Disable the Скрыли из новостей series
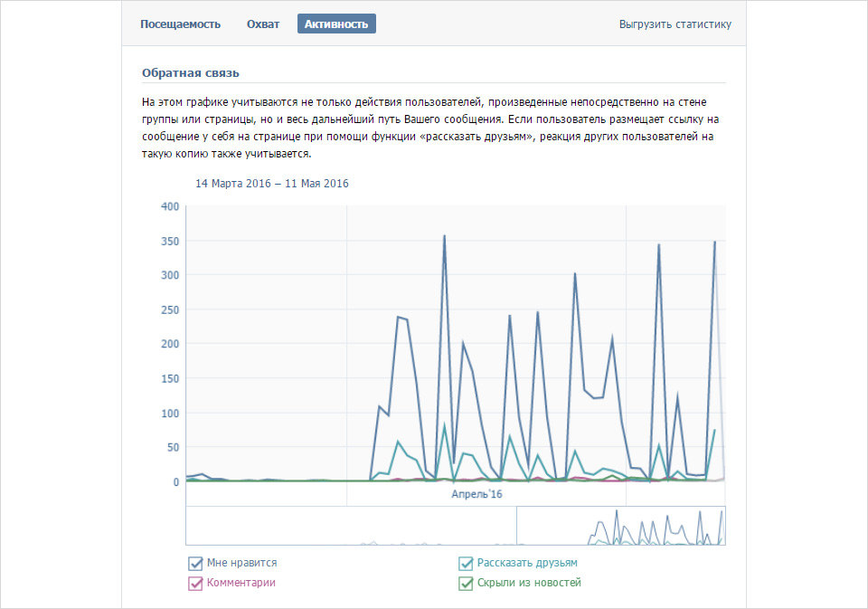 [467, 584]
